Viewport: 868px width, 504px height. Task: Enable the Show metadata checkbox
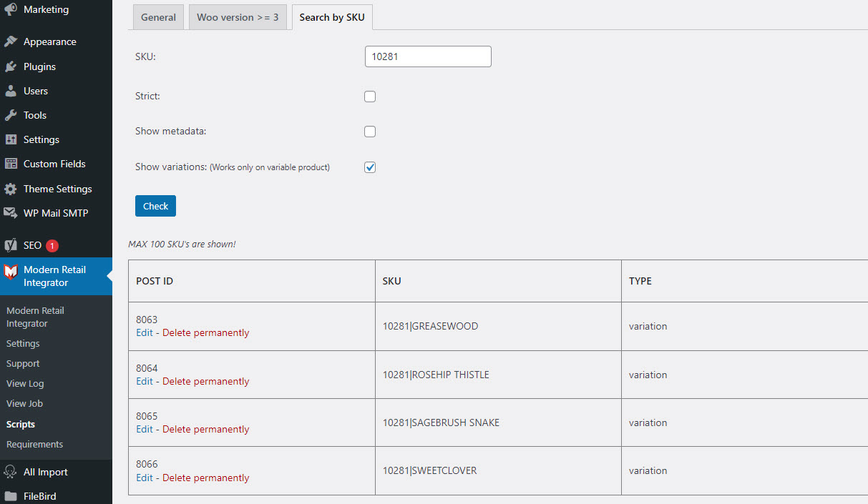(x=370, y=132)
